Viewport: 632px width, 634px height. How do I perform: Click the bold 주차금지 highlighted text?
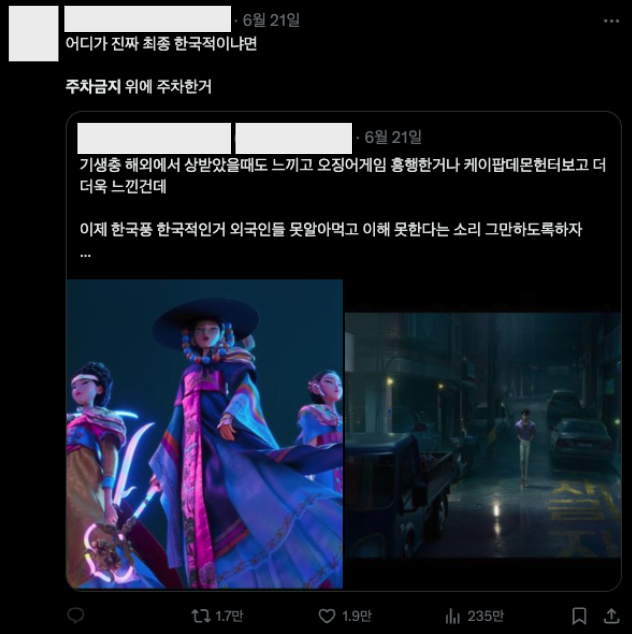click(93, 87)
